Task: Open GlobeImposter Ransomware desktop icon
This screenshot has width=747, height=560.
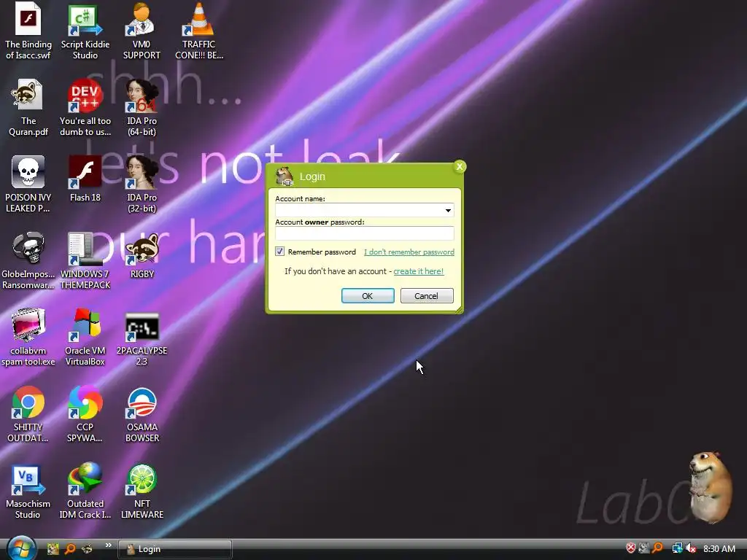Action: click(x=28, y=260)
